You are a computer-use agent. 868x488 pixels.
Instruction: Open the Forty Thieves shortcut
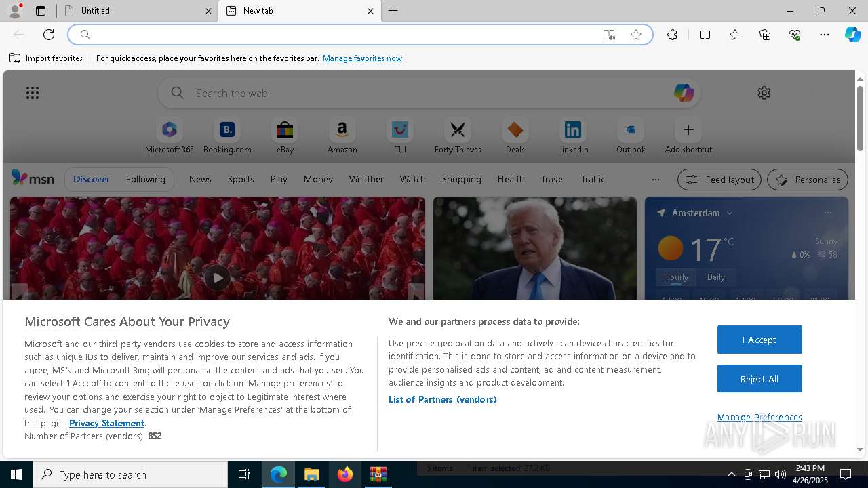[458, 136]
